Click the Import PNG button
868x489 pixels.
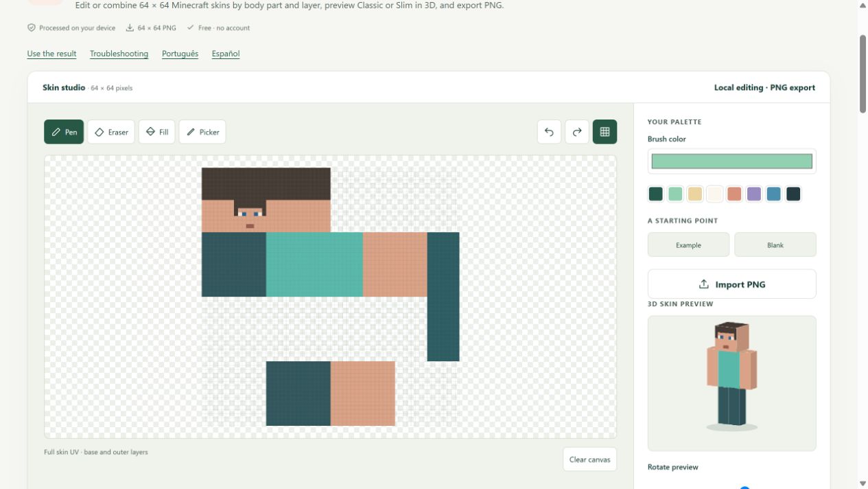tap(731, 284)
